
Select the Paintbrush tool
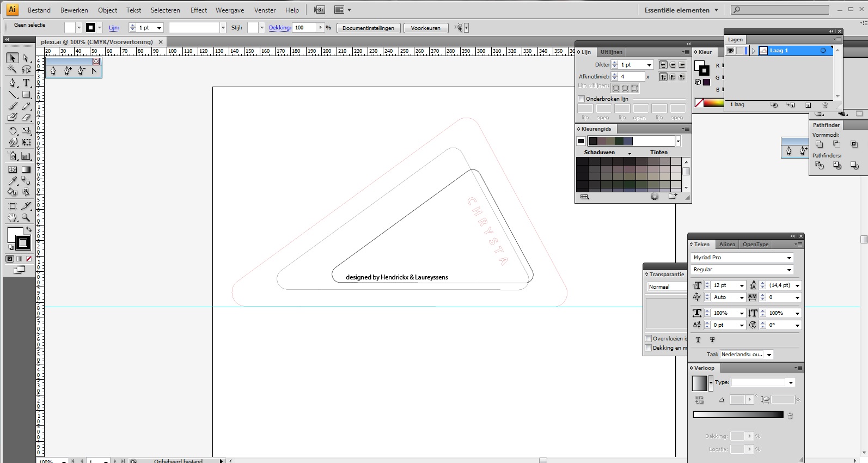(x=13, y=106)
